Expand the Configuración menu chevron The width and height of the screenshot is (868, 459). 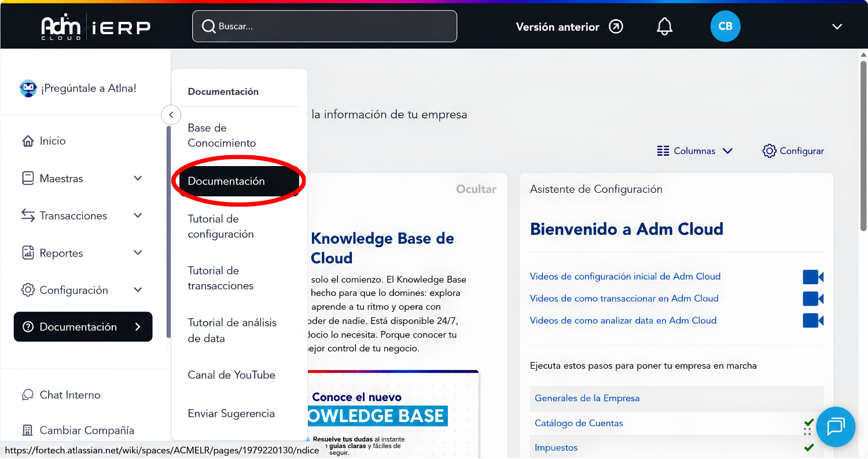click(138, 290)
